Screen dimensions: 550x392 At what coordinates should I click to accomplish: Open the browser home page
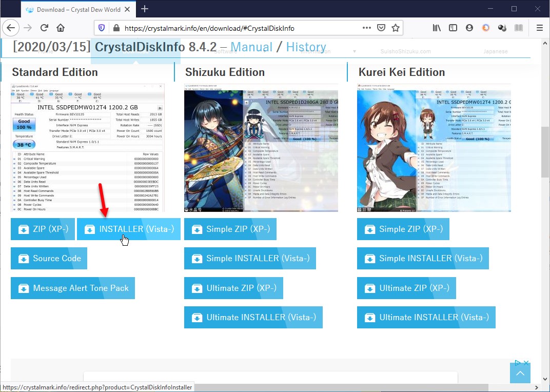[61, 28]
